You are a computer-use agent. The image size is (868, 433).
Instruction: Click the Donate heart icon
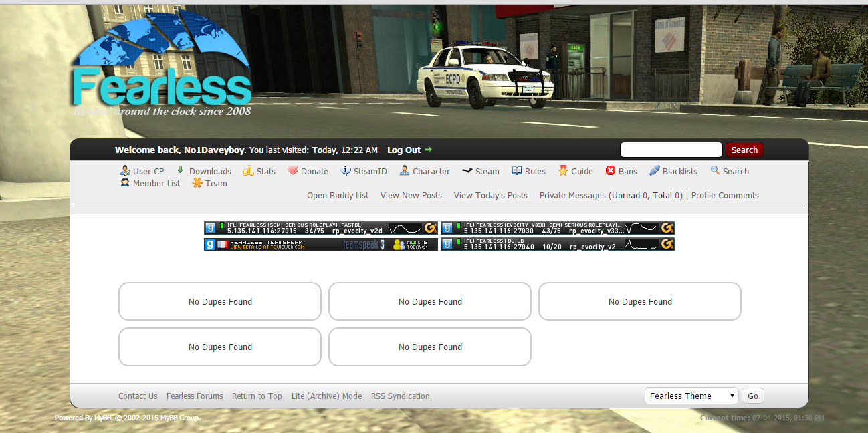click(293, 171)
